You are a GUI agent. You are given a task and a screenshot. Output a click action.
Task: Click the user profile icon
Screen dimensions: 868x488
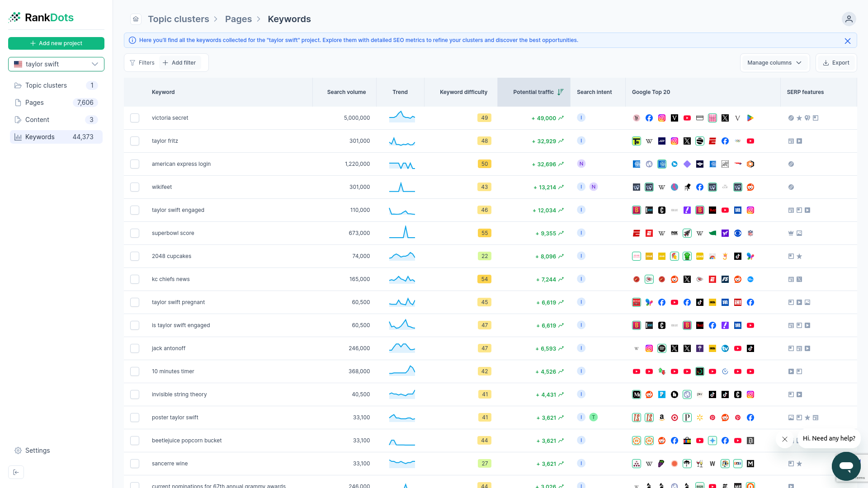click(849, 19)
